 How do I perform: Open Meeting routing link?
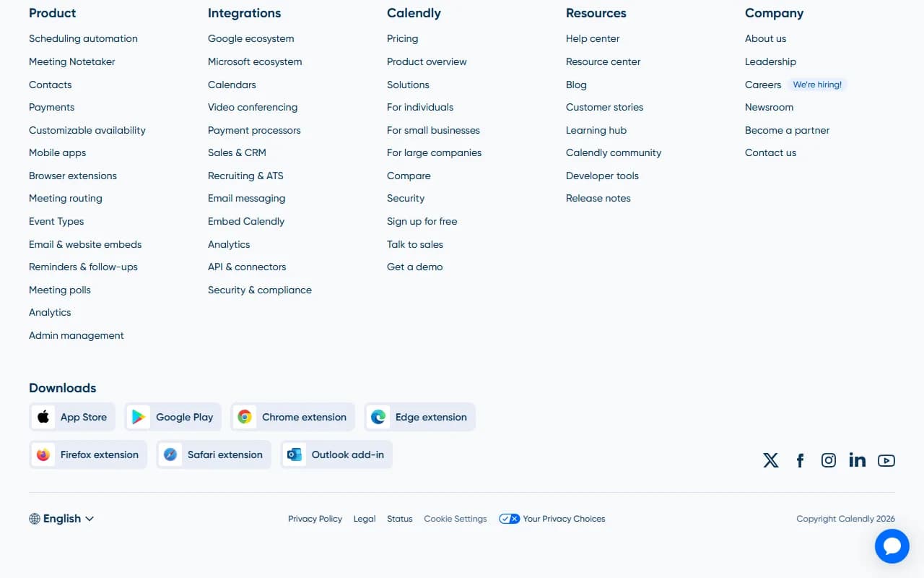[x=66, y=198]
